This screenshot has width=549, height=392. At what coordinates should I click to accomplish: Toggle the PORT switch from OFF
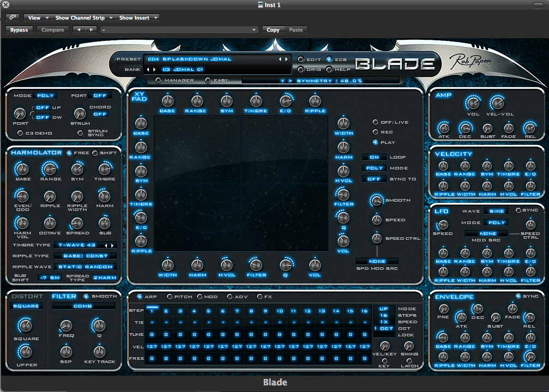click(x=101, y=94)
